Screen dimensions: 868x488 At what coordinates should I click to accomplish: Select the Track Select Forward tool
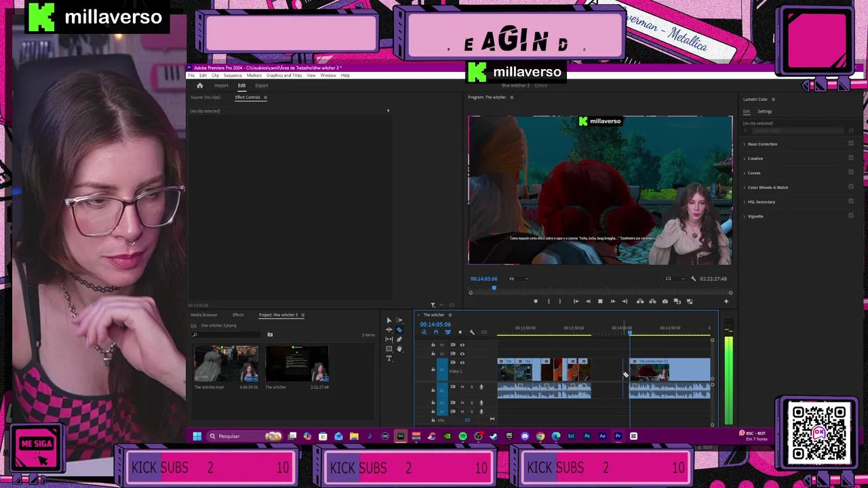click(x=399, y=320)
